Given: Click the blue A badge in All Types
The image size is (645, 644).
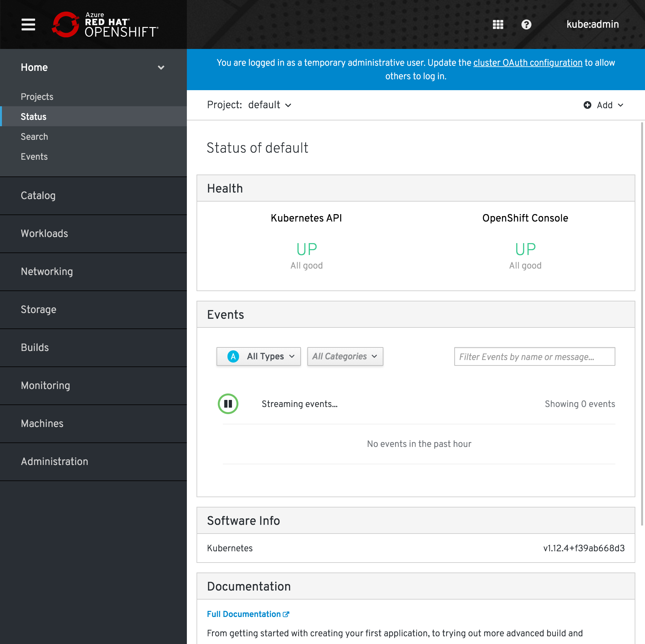Looking at the screenshot, I should [x=233, y=356].
